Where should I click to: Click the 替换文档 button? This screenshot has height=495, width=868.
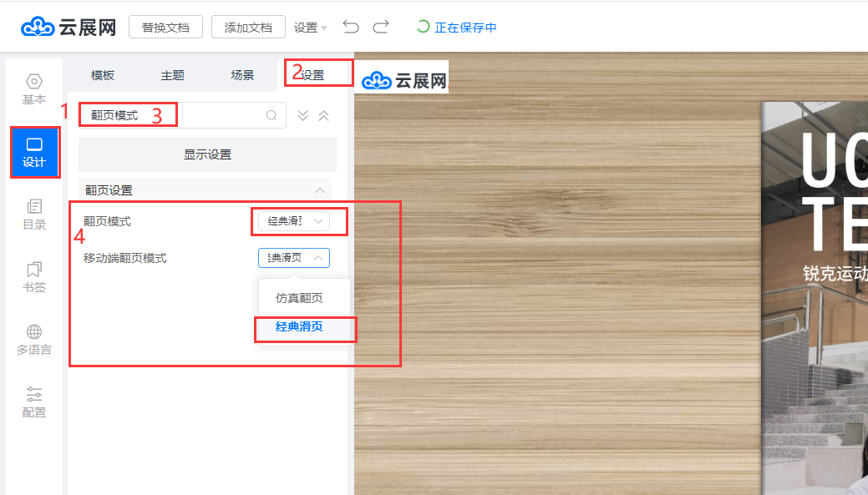click(x=165, y=28)
